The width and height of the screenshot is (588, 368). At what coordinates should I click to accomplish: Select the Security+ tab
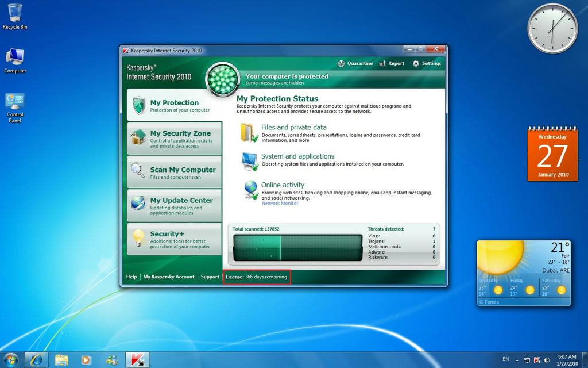(x=175, y=239)
